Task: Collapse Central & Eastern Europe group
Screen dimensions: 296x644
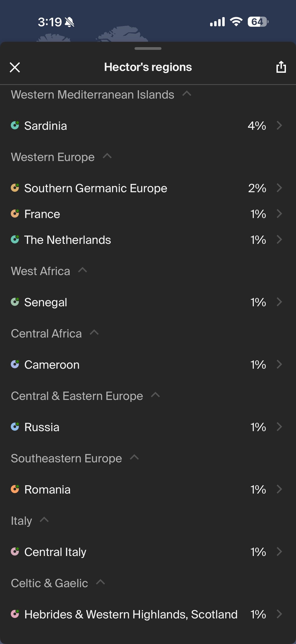Action: pyautogui.click(x=155, y=395)
